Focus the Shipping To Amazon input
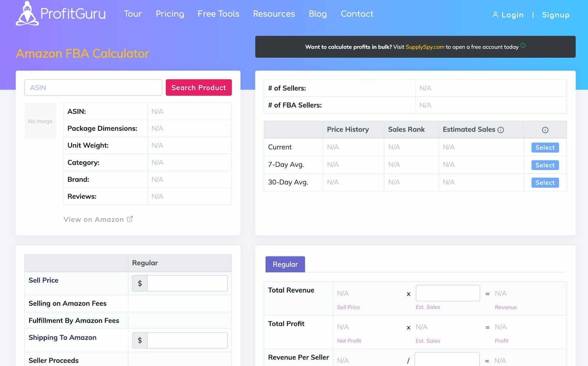Screen dimensions: 588x366 [187, 340]
